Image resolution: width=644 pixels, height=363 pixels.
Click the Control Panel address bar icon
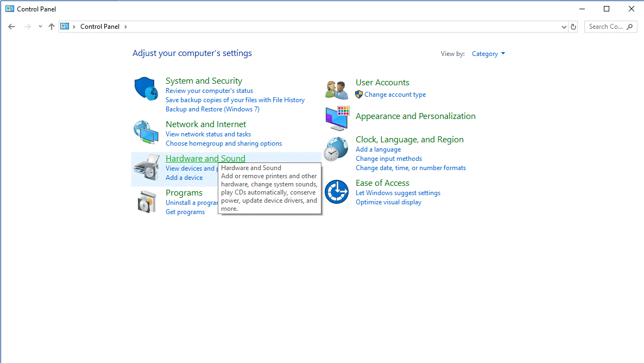tap(65, 26)
